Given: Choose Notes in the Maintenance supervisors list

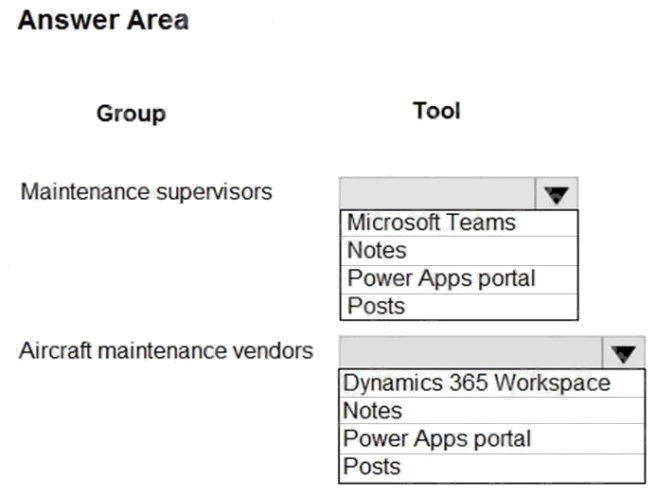Looking at the screenshot, I should (x=459, y=251).
